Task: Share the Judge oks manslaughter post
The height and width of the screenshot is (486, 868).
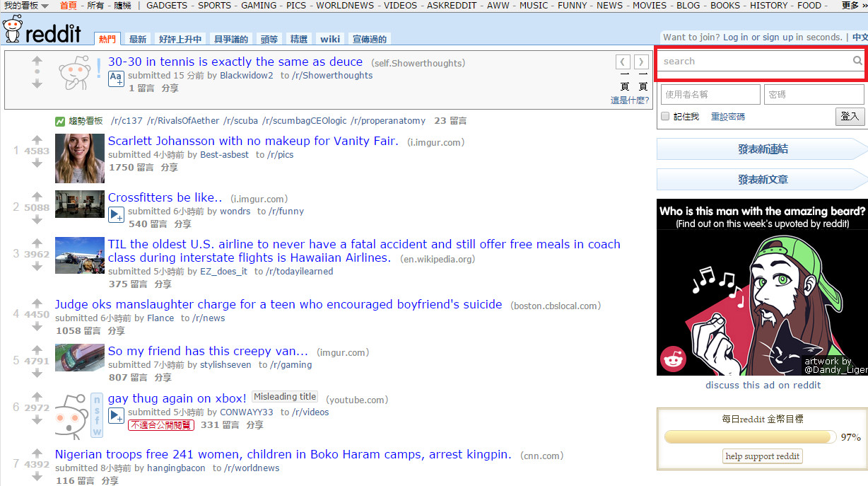Action: (x=116, y=331)
